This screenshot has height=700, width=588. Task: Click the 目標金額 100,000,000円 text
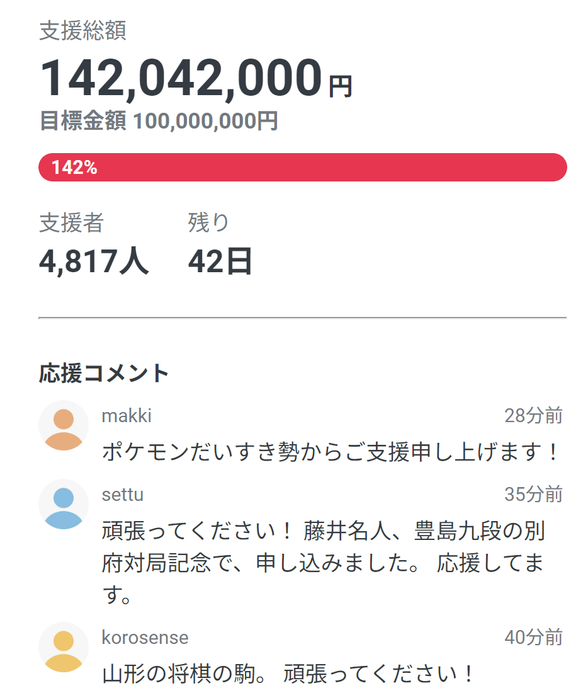[159, 121]
